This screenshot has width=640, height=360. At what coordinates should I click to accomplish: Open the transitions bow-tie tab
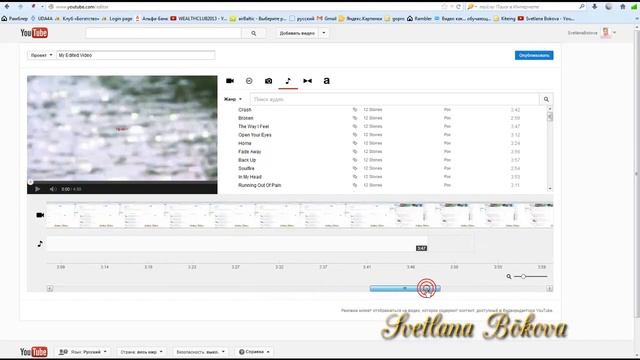[x=307, y=81]
